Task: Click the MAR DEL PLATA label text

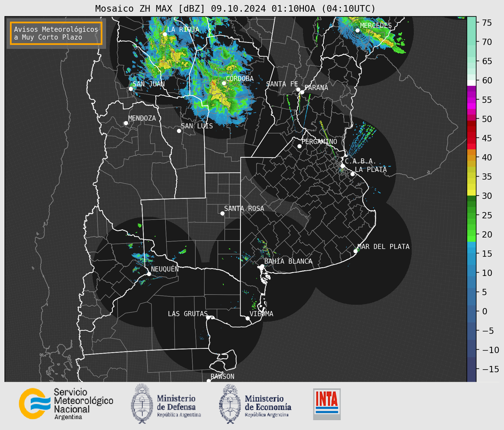Action: click(383, 247)
